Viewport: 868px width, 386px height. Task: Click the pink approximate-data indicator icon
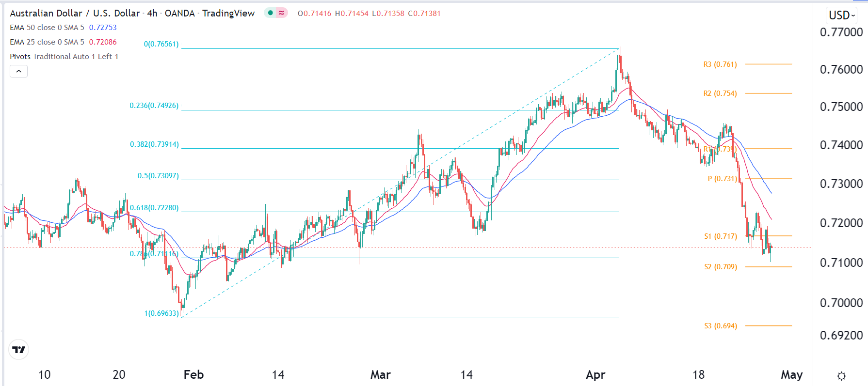click(281, 13)
